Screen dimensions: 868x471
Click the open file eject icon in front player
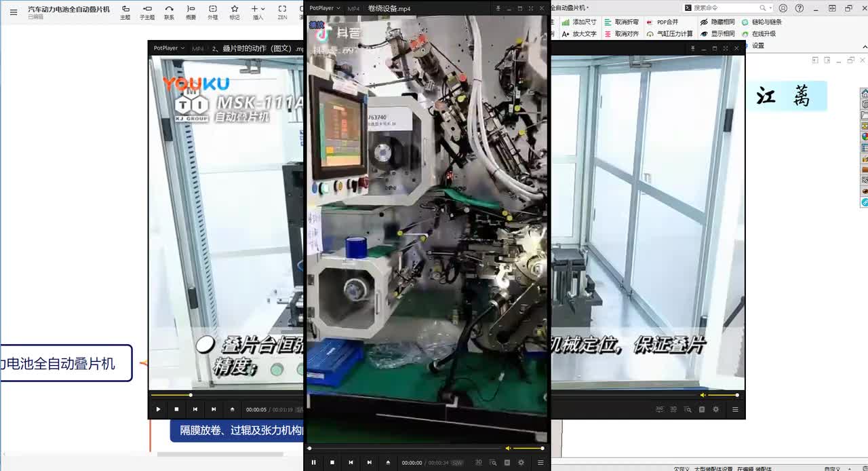point(388,462)
